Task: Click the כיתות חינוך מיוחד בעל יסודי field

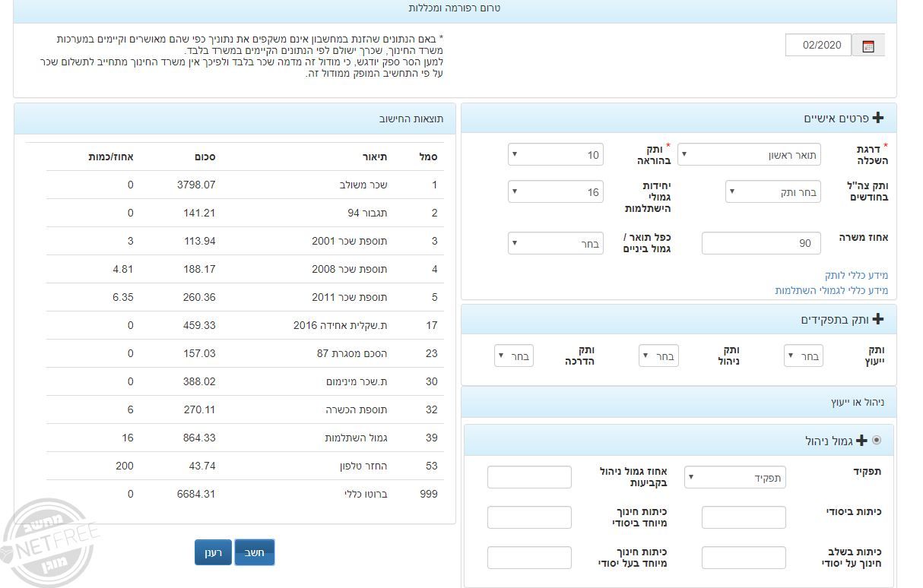Action: pos(529,558)
